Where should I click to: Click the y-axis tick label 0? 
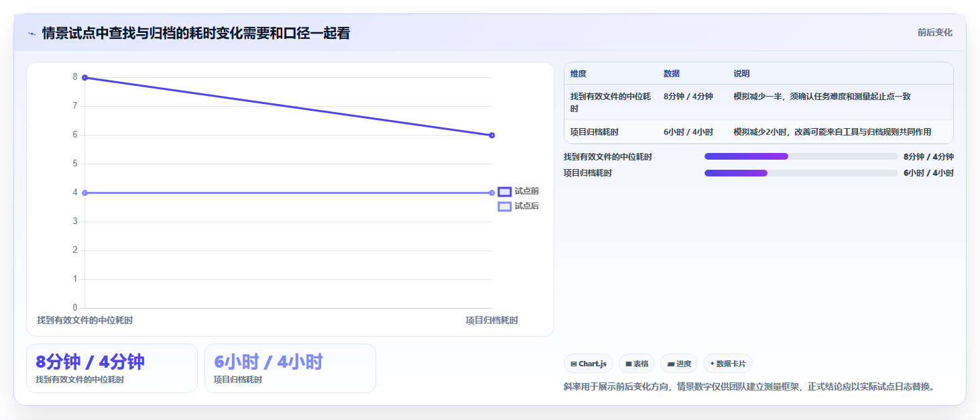coord(75,308)
